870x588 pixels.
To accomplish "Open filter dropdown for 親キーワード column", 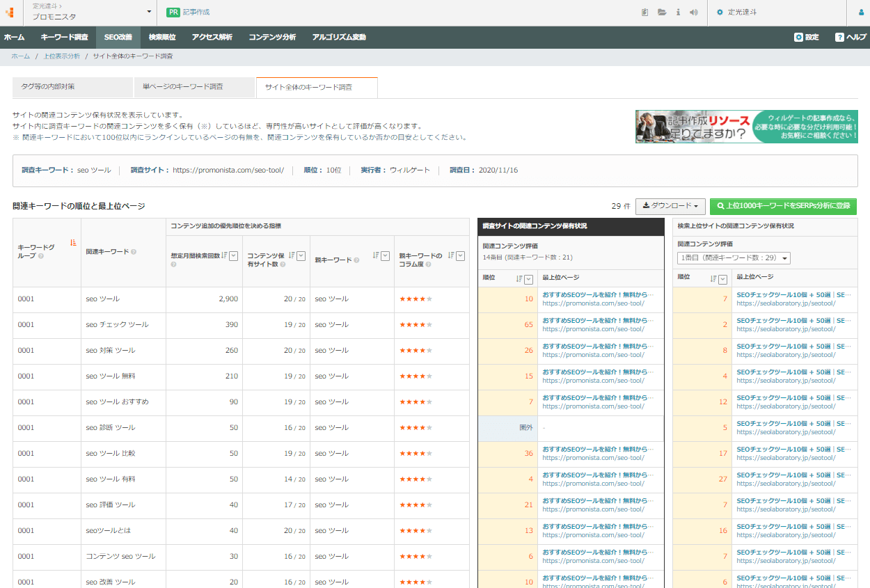I will coord(385,255).
